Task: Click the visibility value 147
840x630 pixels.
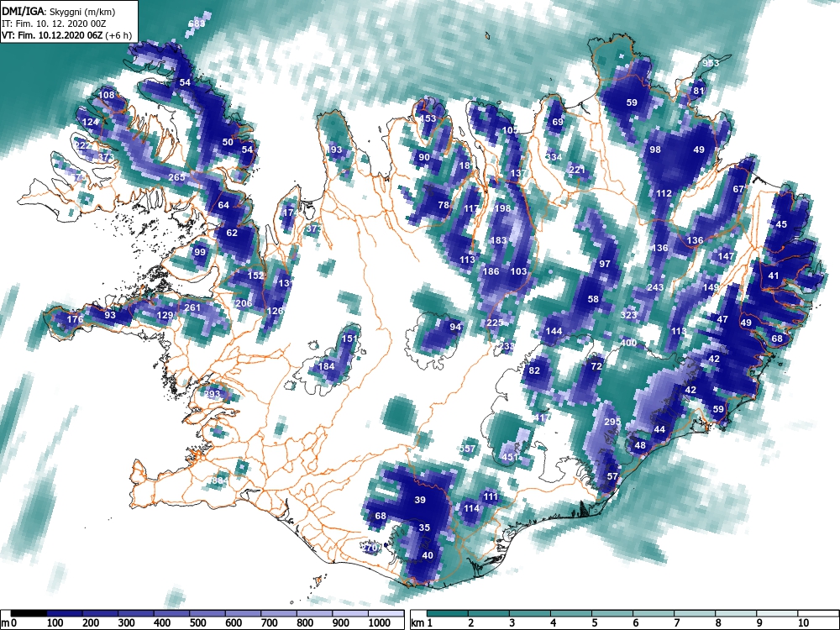Action: [726, 256]
